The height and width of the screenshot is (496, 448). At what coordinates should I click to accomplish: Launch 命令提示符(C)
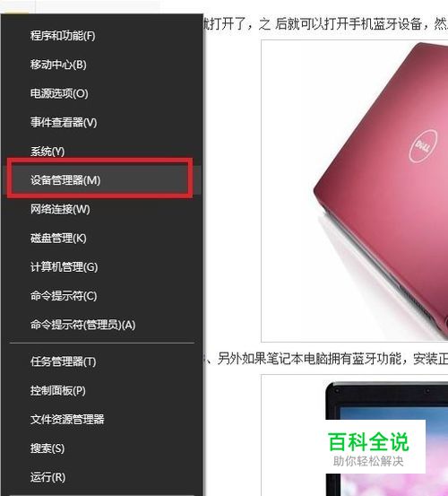pyautogui.click(x=101, y=296)
